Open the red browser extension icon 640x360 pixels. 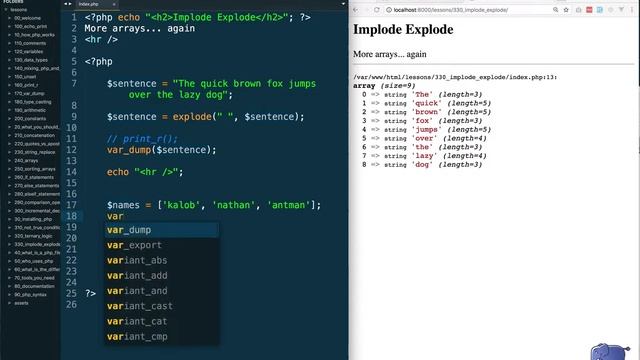[589, 10]
